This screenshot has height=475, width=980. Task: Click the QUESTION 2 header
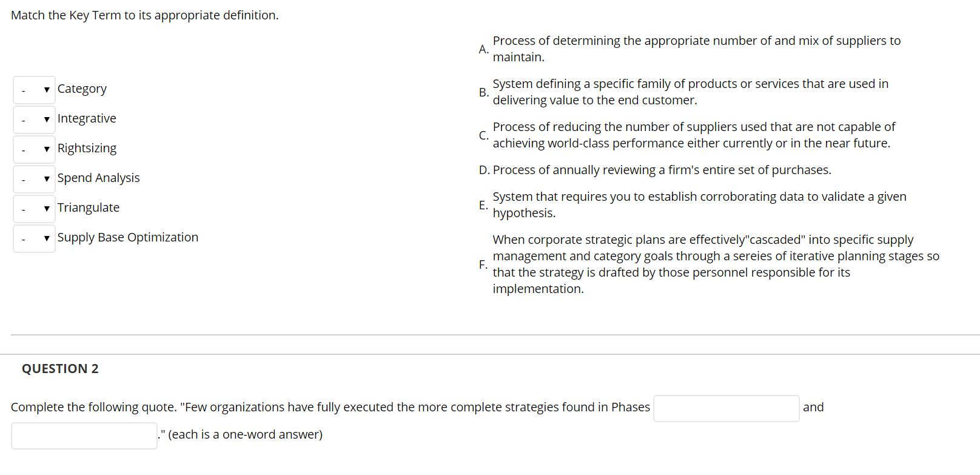click(x=61, y=368)
